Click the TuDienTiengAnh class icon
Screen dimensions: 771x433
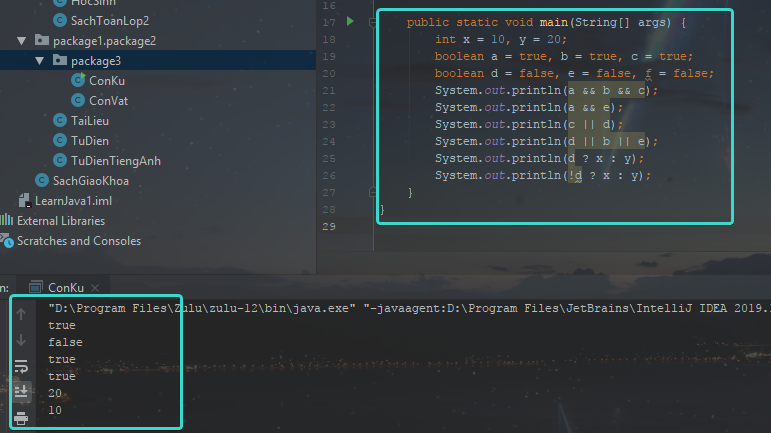coord(59,160)
